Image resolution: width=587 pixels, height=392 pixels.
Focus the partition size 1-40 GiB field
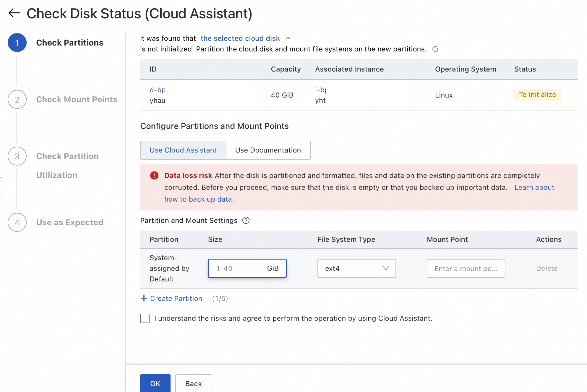[247, 268]
